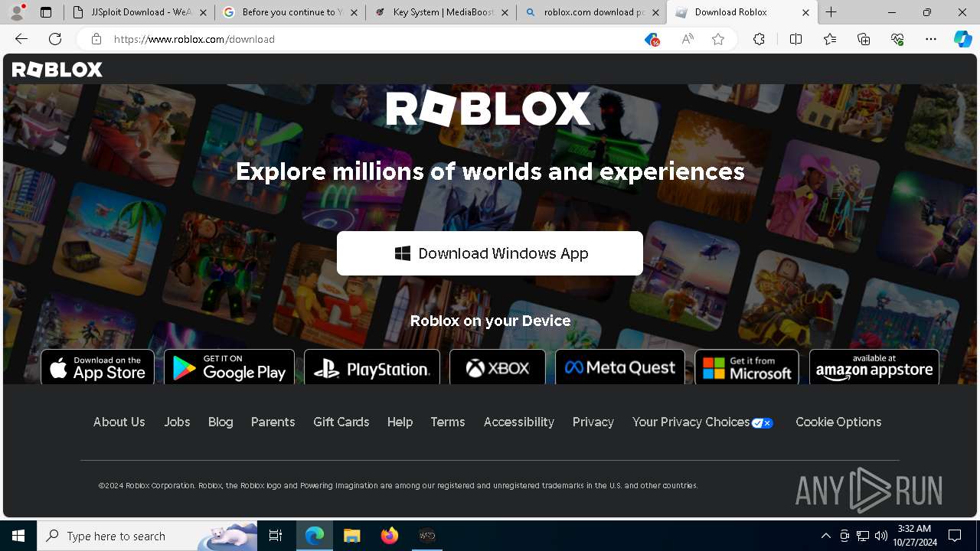Open the About Us footer link
Viewport: 980px width, 551px height.
point(119,422)
